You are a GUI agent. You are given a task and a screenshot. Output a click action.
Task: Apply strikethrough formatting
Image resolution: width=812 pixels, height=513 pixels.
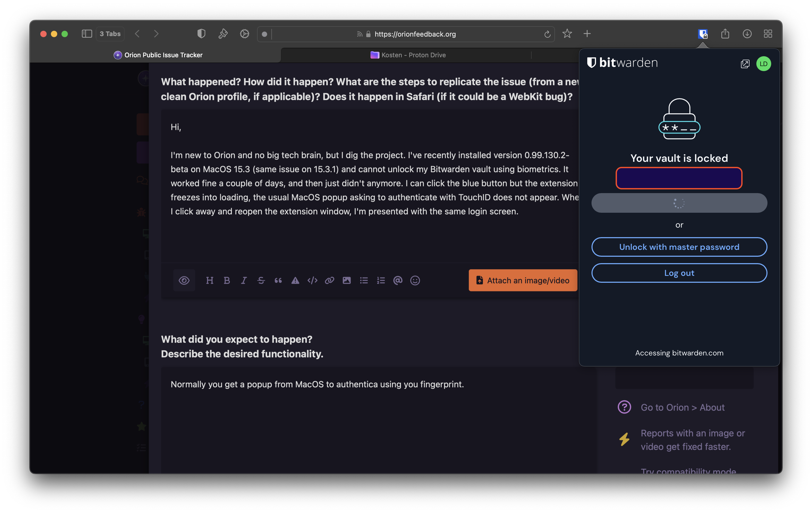[x=261, y=280]
